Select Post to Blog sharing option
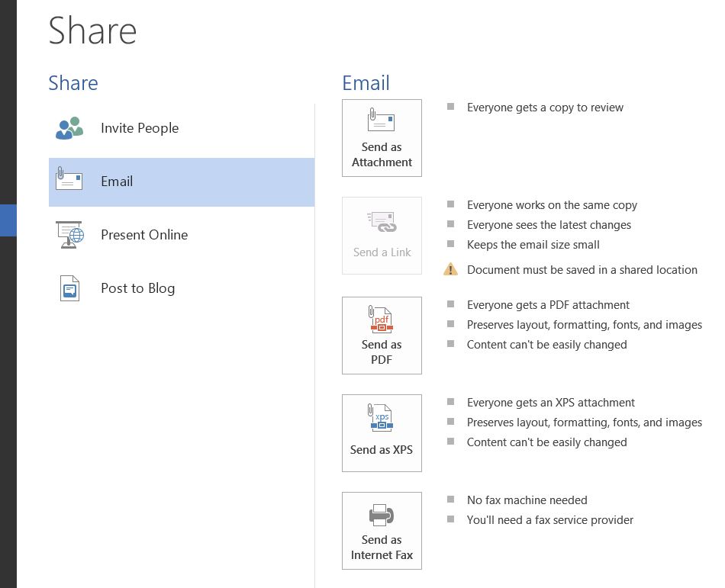Viewport: 725px width, 588px height. click(x=137, y=288)
